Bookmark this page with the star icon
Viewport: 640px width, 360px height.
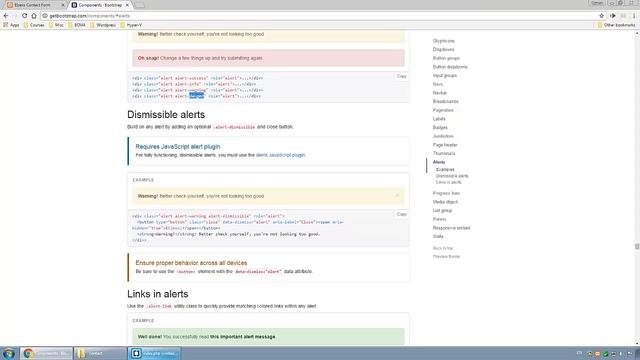602,16
